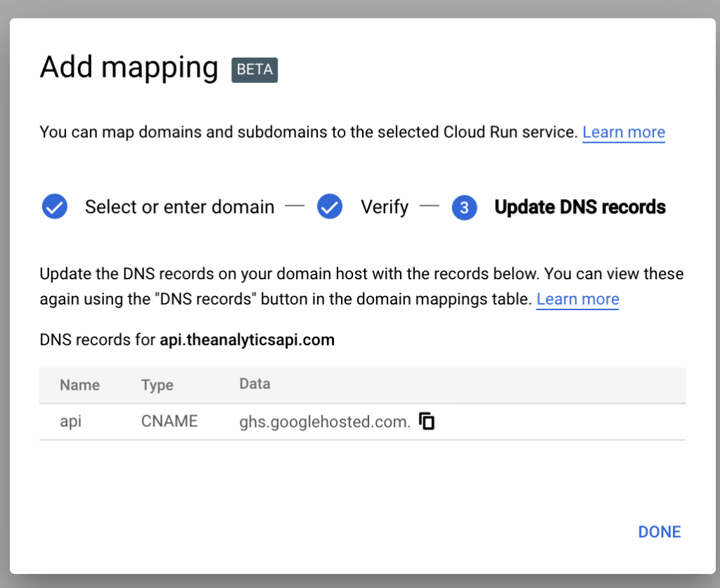Click the Verify step checkmark icon
This screenshot has height=588, width=720.
tap(330, 207)
